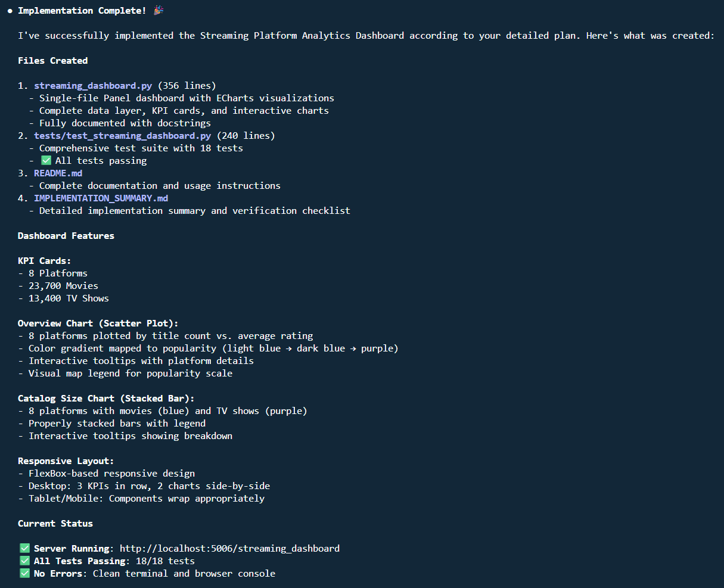Image resolution: width=724 pixels, height=588 pixels.
Task: Click the 'Responsive Layout:' heading
Action: tap(66, 461)
